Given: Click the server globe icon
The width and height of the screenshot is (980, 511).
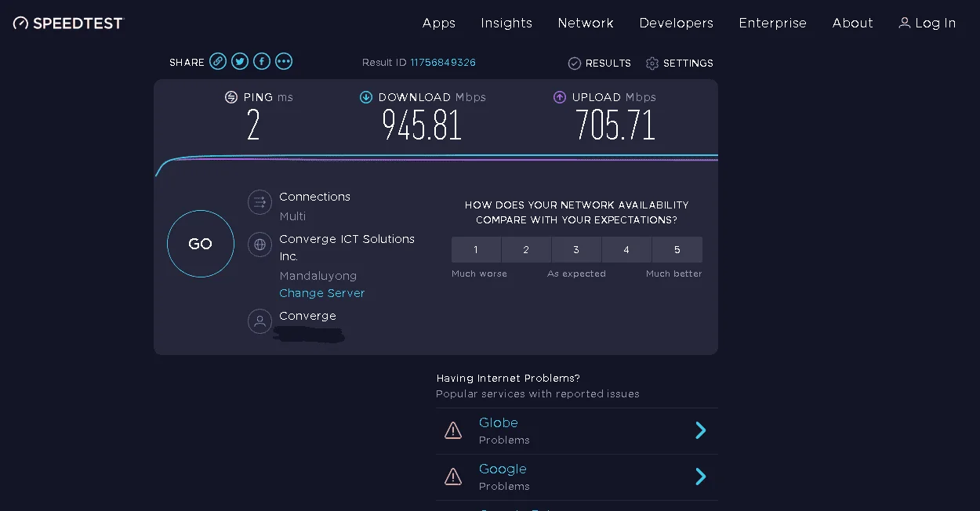Looking at the screenshot, I should pos(260,245).
